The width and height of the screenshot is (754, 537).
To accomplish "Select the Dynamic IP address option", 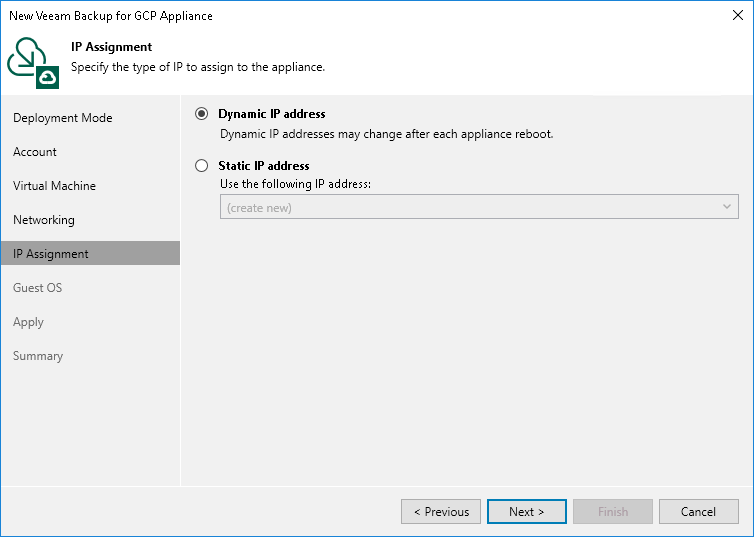I will click(201, 114).
